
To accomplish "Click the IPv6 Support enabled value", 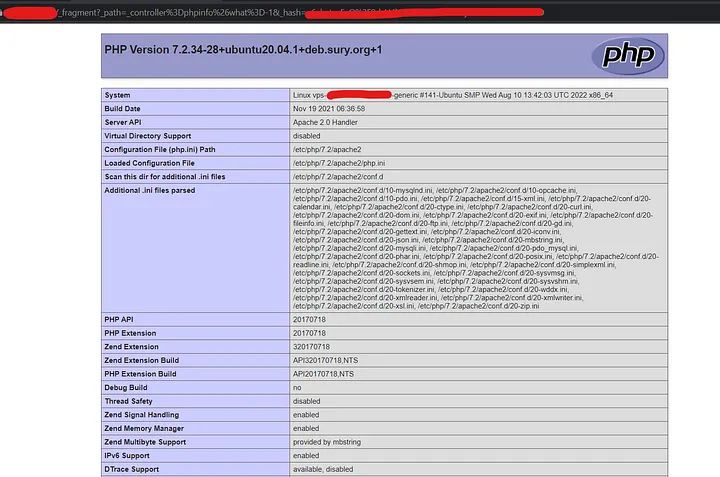I will (306, 455).
